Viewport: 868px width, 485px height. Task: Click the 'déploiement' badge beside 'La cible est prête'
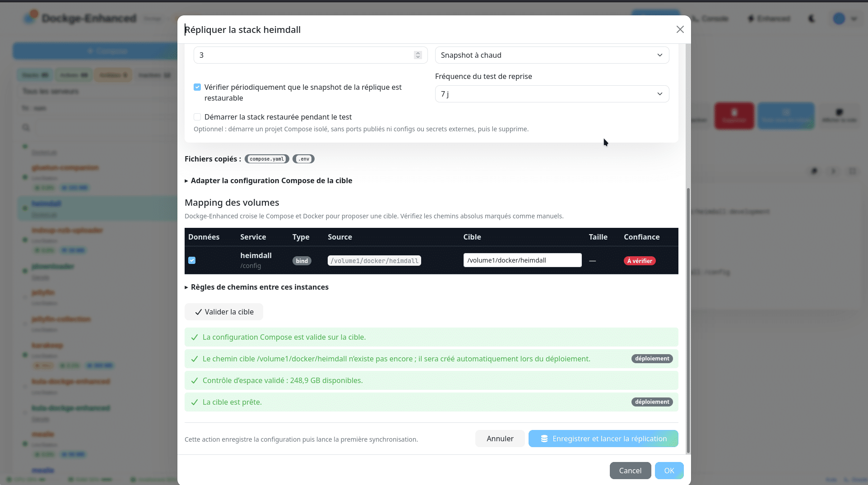coord(652,402)
